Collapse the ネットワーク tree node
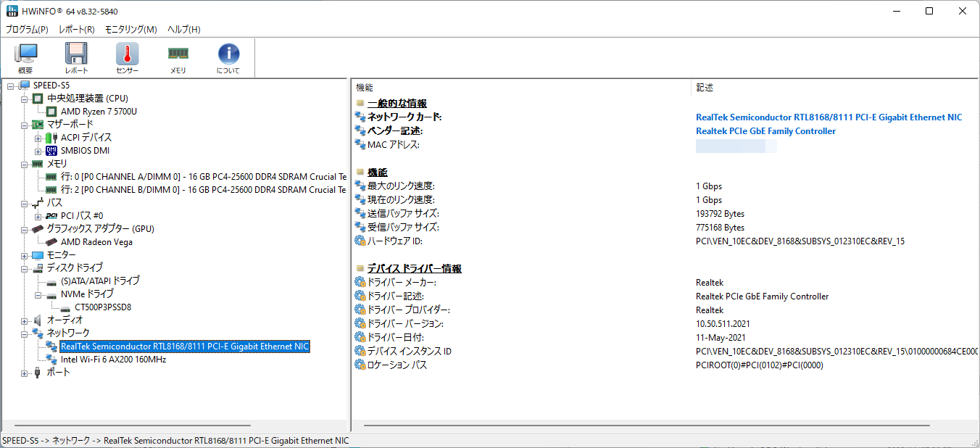980x448 pixels. pyautogui.click(x=24, y=333)
